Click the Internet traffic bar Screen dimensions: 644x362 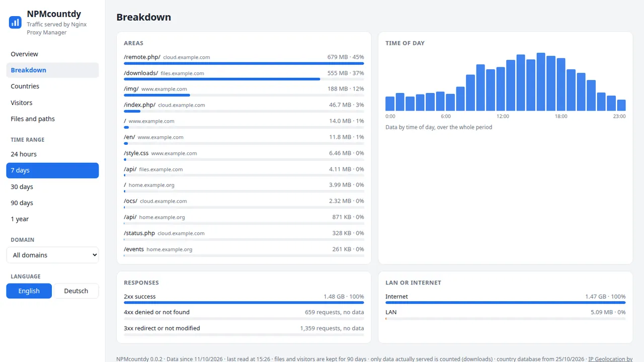tap(506, 303)
